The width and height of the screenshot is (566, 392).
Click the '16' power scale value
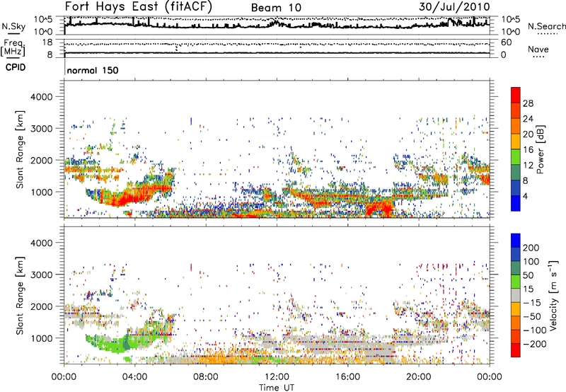[528, 150]
